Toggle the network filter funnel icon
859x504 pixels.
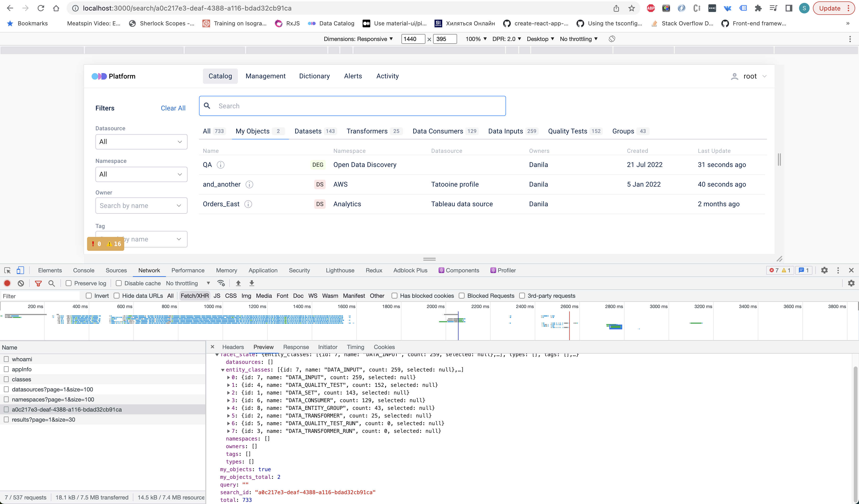38,283
